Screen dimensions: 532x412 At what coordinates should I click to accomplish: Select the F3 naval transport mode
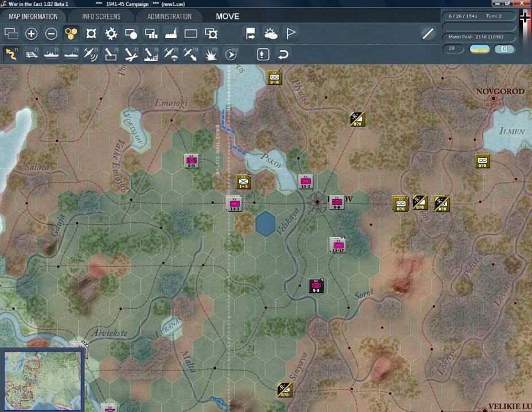51,55
